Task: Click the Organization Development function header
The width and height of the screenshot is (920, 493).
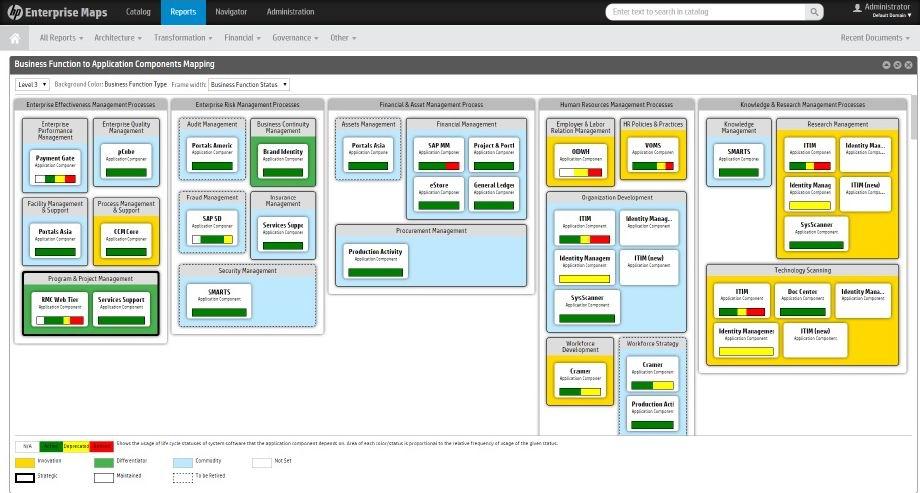Action: pyautogui.click(x=616, y=198)
